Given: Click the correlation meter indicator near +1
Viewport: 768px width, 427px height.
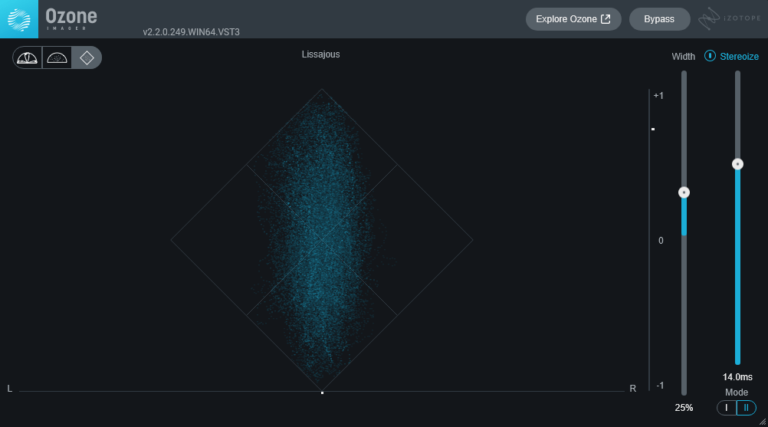Looking at the screenshot, I should [x=652, y=129].
